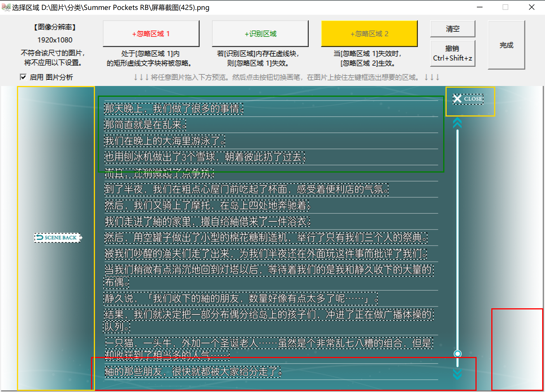545x392 pixels.
Task: Click the line starting with 静久说
Action: (x=240, y=299)
